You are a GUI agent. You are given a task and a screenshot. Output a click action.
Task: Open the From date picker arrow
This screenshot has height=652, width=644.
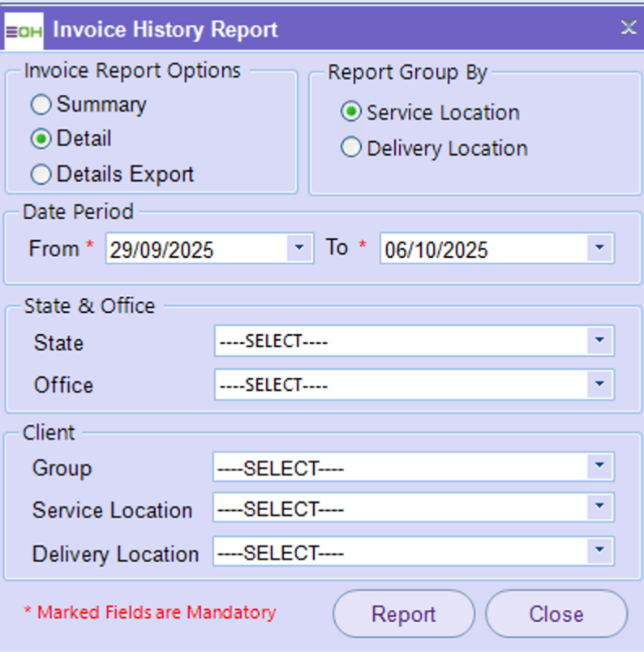tap(300, 248)
